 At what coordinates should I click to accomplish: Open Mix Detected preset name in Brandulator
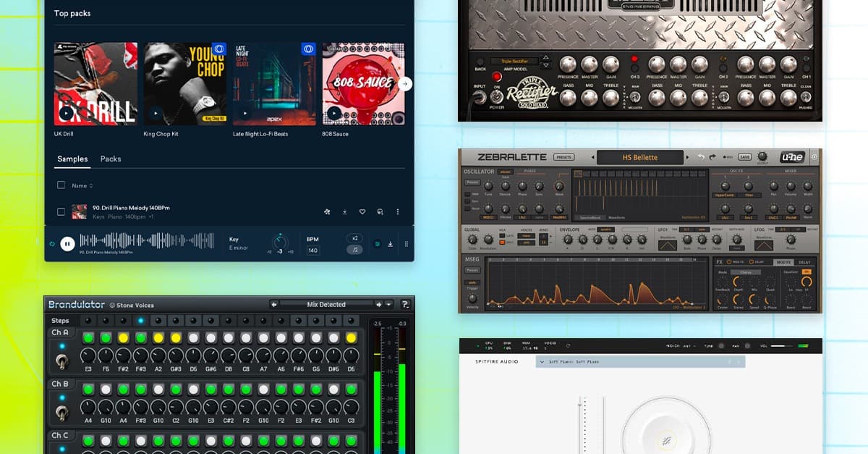[x=325, y=305]
